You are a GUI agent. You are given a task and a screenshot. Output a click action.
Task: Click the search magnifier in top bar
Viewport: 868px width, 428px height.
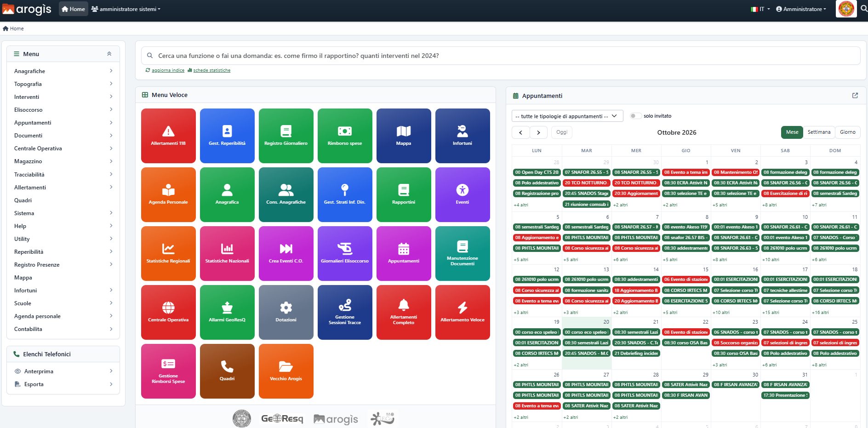tap(863, 9)
